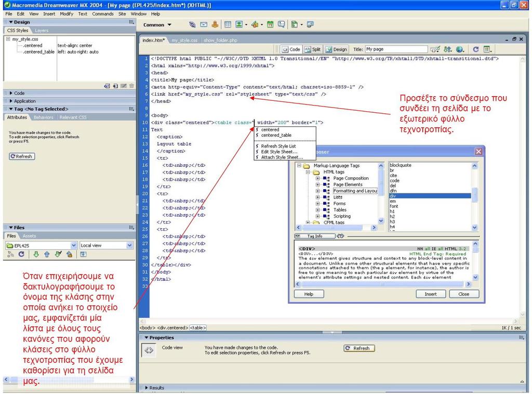Click Refresh in the Properties panel
Screen dimensions: 532x394
[360, 348]
